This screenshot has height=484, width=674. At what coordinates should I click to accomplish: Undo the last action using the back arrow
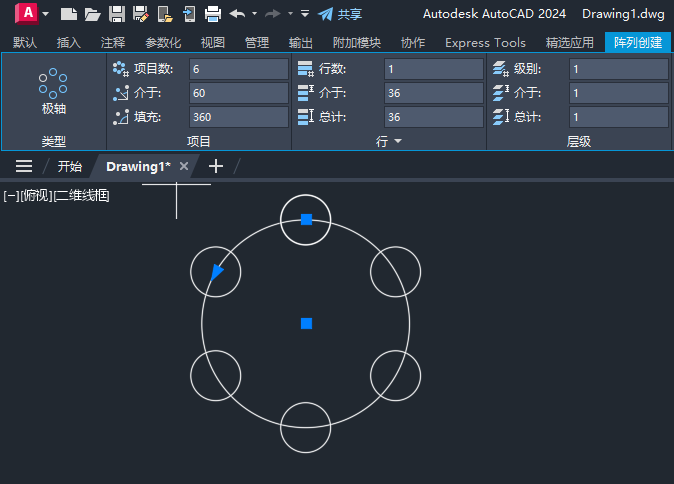[237, 14]
